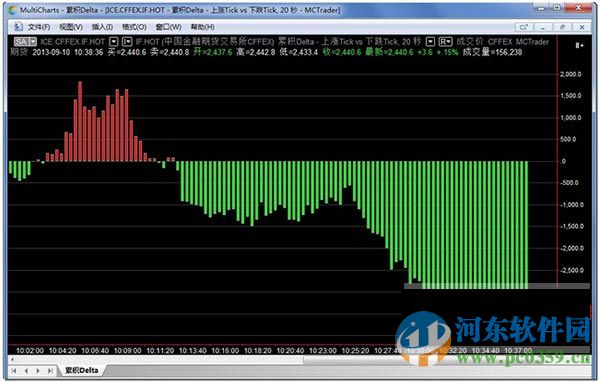Click the MultiCharts logo in title bar

coord(13,10)
